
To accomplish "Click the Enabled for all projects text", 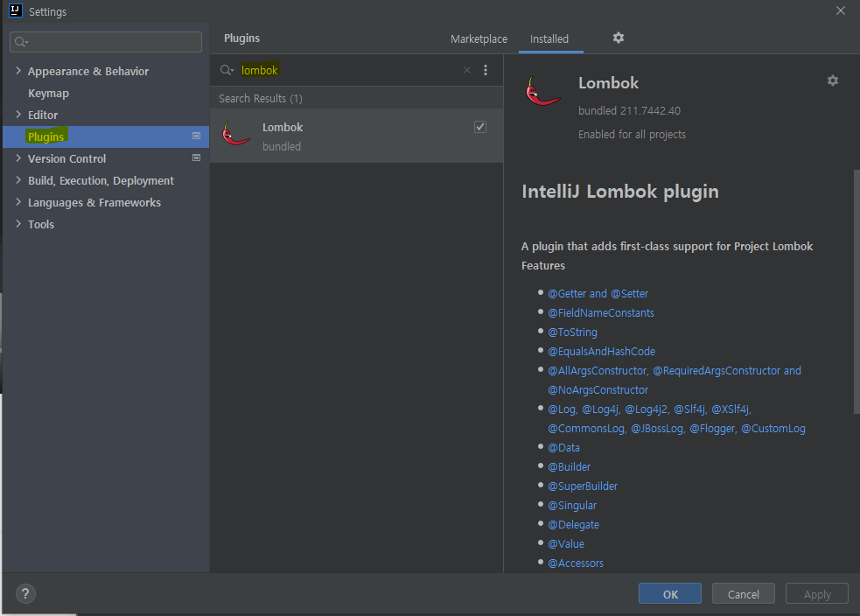I will point(632,135).
